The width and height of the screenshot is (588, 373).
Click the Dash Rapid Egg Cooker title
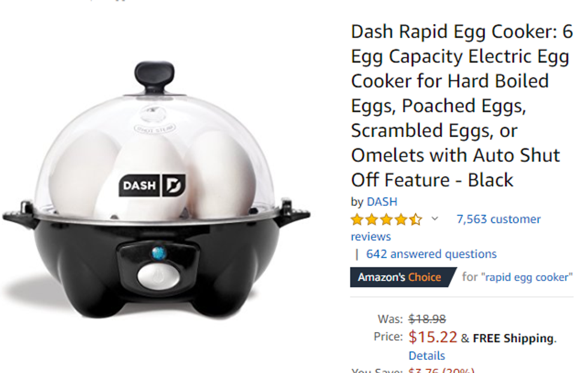pyautogui.click(x=461, y=106)
